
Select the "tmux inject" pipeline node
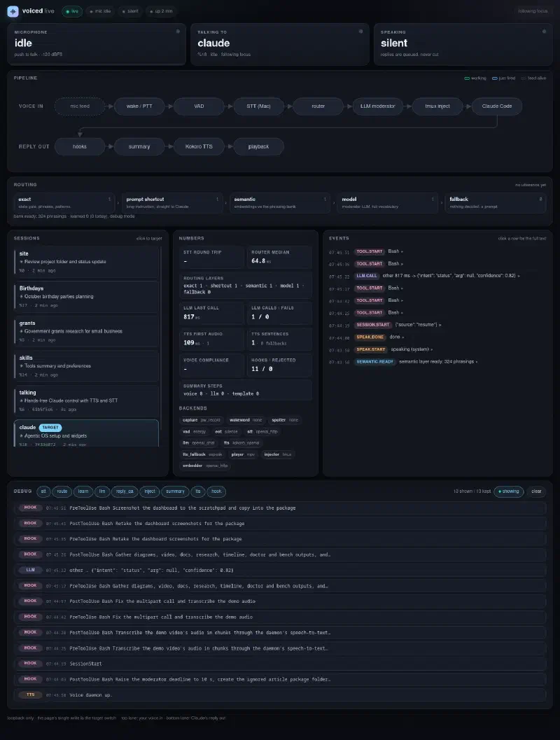click(437, 106)
